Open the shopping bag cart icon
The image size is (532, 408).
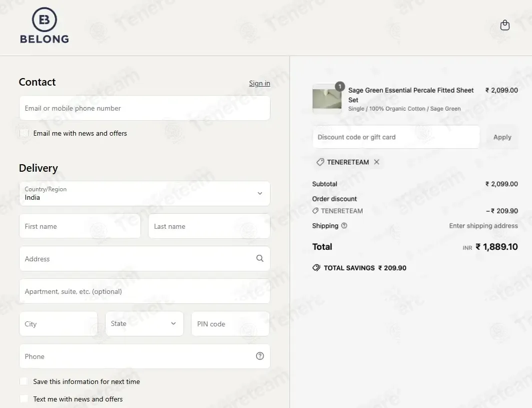(x=505, y=25)
